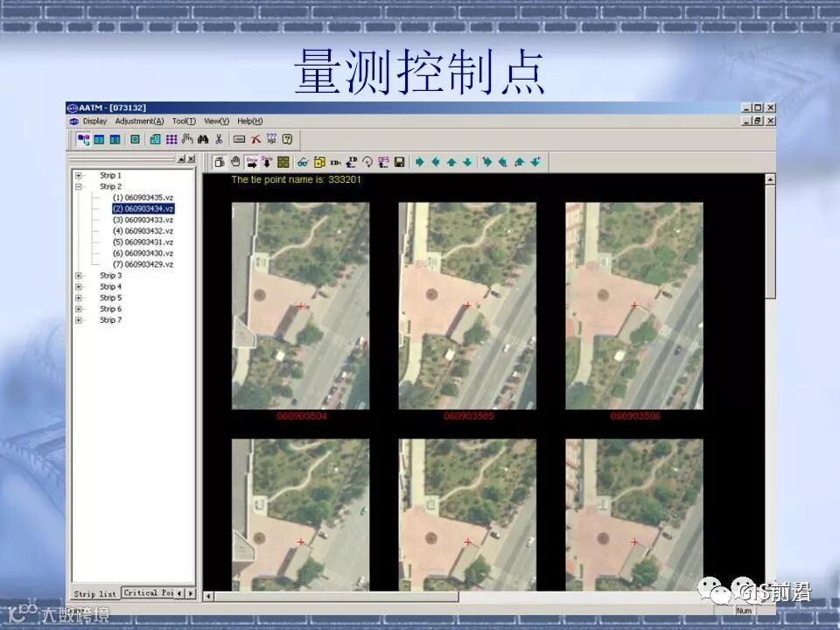Click the vertical scrollbar thumb

[770, 241]
